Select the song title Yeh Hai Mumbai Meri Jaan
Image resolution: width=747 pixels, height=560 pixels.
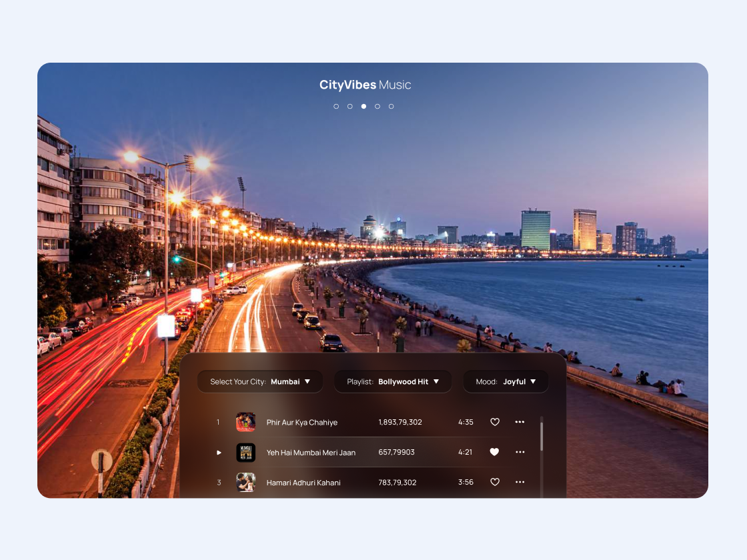pos(311,453)
